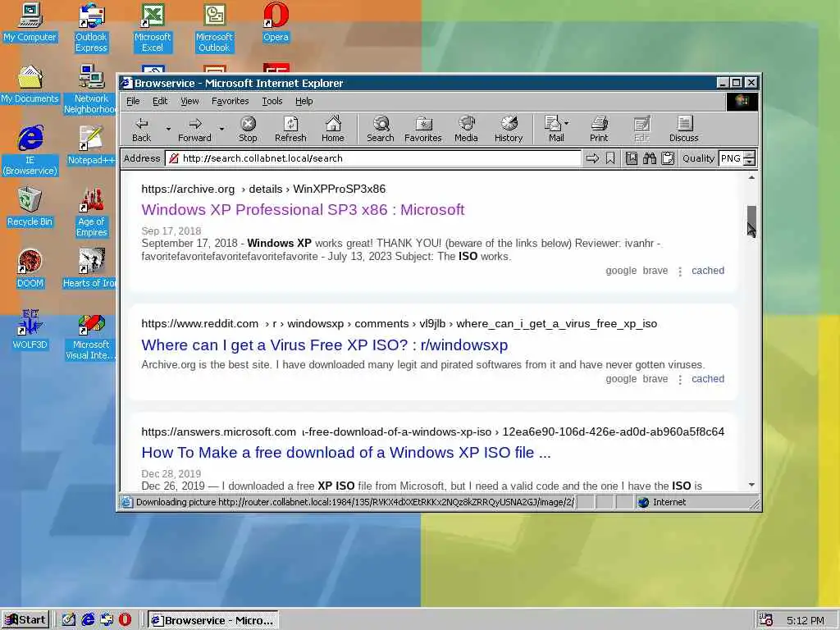Show the History pane
The image size is (840, 630).
tap(509, 129)
